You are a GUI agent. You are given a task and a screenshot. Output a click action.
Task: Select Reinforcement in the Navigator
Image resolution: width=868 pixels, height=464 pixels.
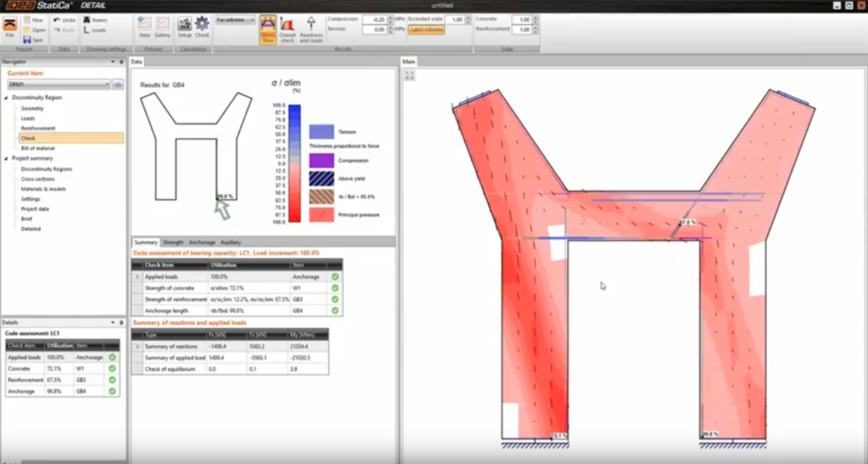[x=37, y=128]
